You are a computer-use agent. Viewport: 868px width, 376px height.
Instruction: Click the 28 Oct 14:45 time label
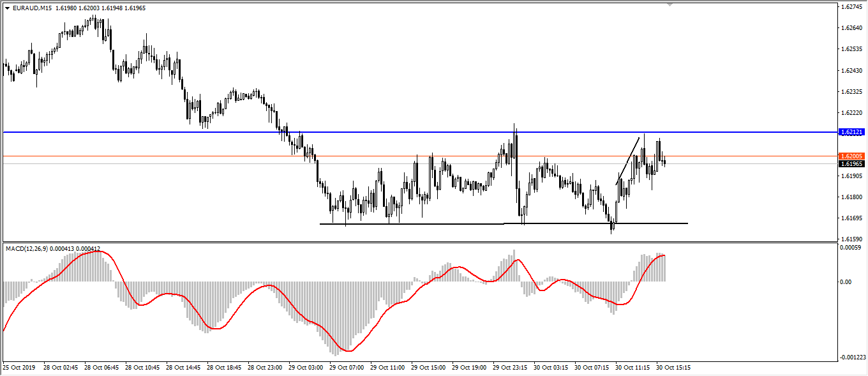pos(184,368)
